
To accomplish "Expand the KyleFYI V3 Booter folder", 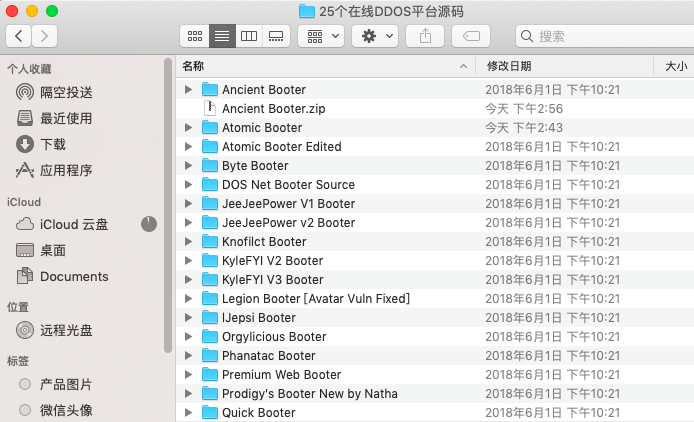I will pos(189,280).
